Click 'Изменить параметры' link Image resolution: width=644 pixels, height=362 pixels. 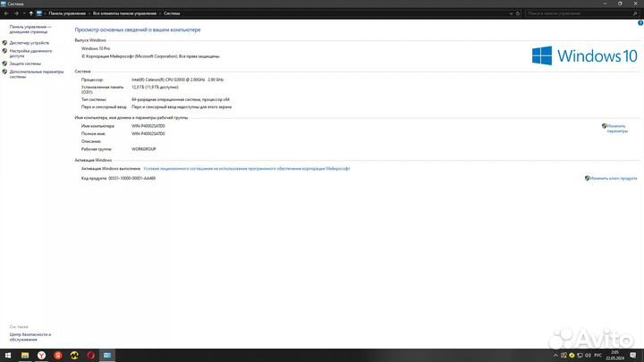[617, 129]
